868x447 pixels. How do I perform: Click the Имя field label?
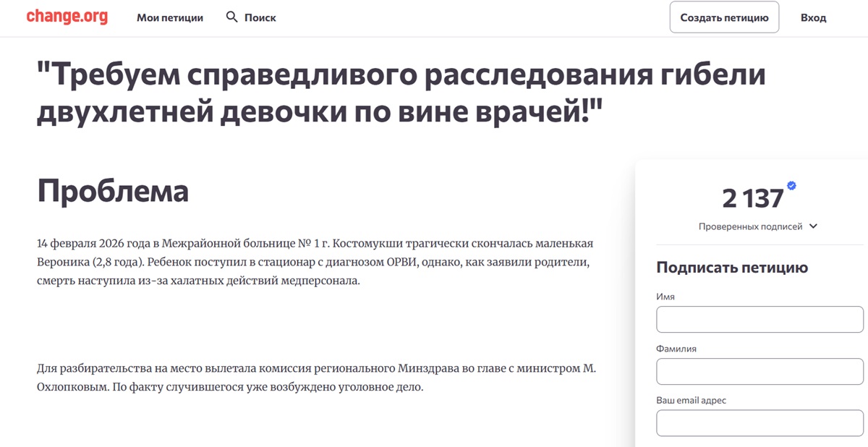click(665, 297)
